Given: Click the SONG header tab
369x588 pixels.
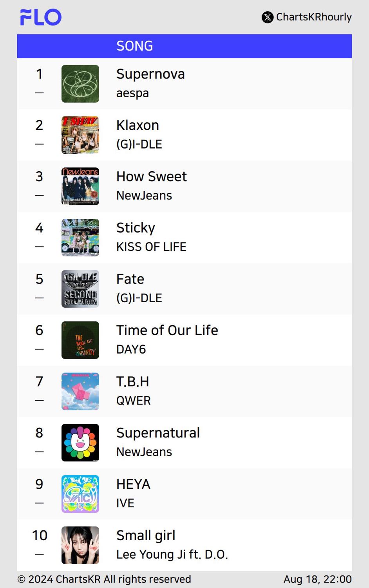Looking at the screenshot, I should click(x=135, y=46).
